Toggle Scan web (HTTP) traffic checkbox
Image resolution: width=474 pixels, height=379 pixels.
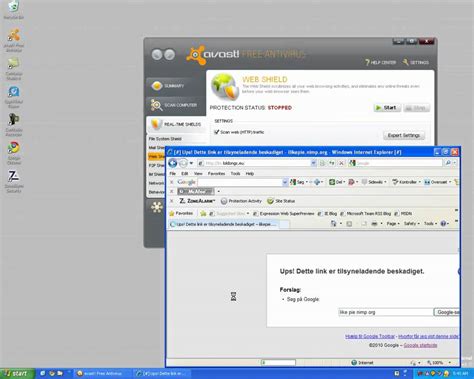coord(216,132)
